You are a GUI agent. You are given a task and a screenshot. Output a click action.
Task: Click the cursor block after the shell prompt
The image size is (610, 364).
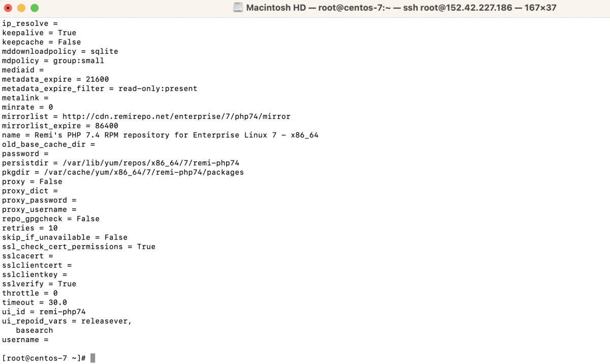93,358
